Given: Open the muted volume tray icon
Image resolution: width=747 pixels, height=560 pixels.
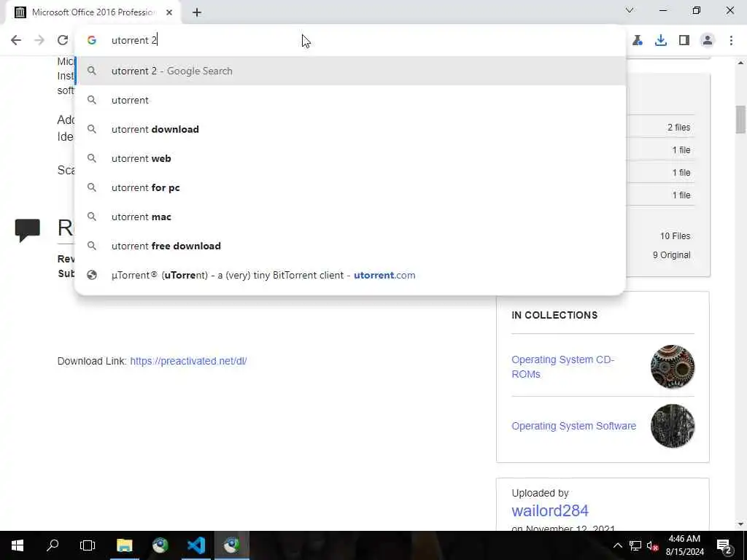Looking at the screenshot, I should click(652, 545).
